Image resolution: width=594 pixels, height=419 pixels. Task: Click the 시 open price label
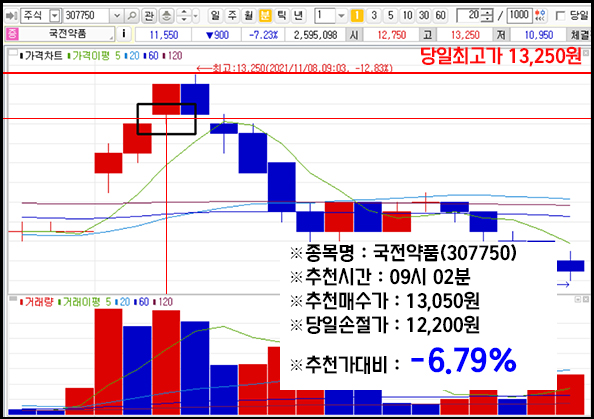[354, 35]
